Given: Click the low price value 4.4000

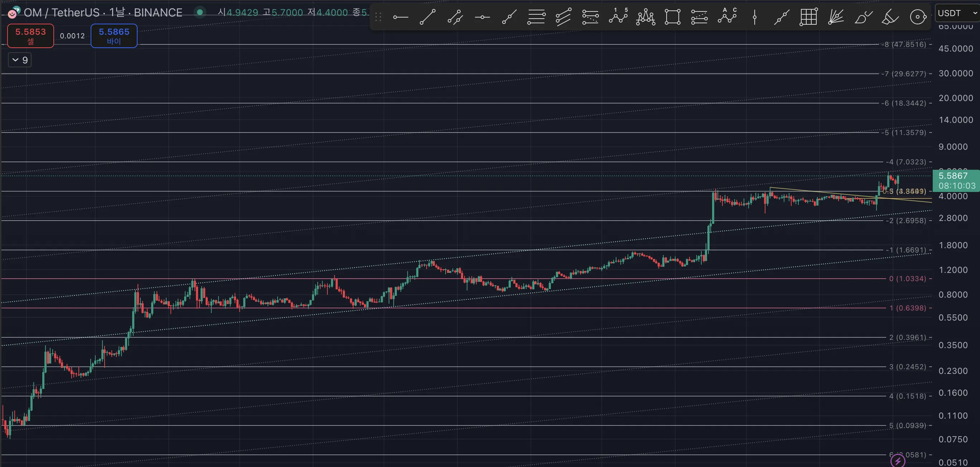Looking at the screenshot, I should [x=332, y=13].
